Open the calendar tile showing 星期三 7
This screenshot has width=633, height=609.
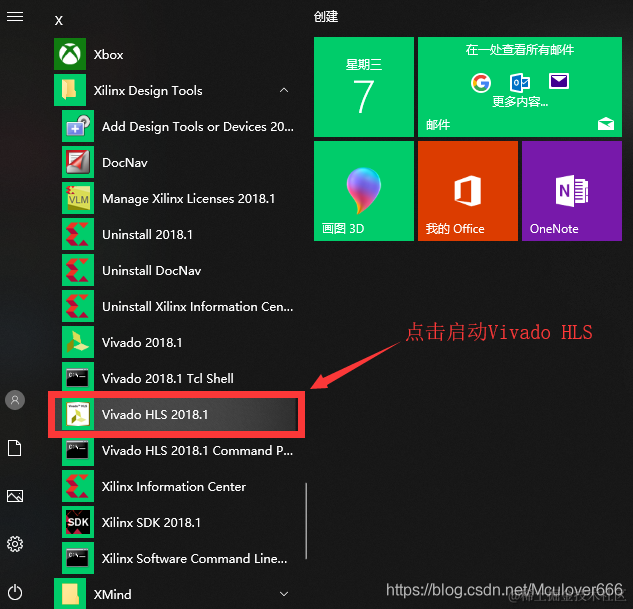(x=364, y=87)
